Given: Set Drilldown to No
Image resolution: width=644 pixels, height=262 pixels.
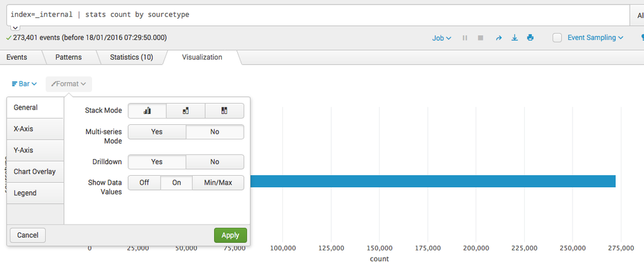Looking at the screenshot, I should [215, 162].
